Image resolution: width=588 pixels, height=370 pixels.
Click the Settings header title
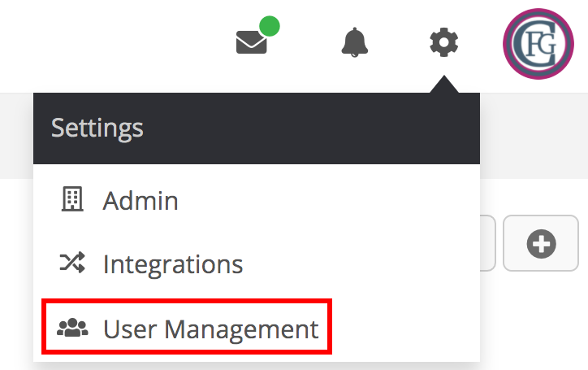pyautogui.click(x=97, y=128)
